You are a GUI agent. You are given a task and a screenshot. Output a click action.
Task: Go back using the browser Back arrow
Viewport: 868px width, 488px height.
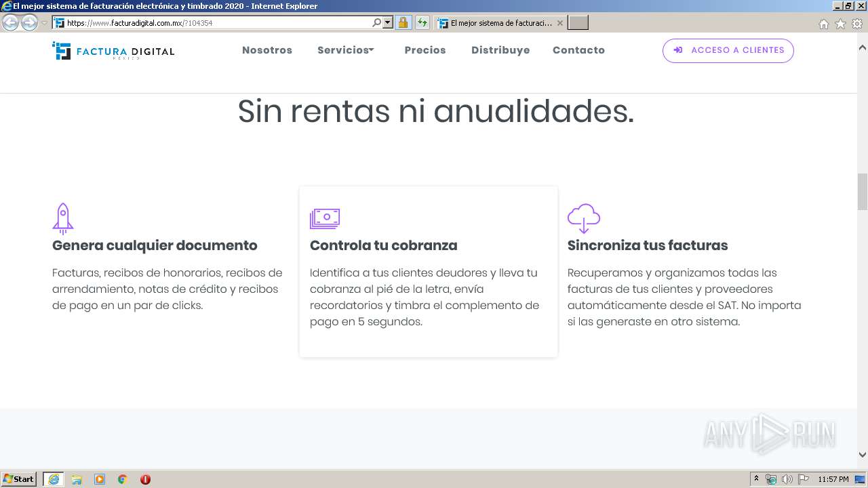10,23
